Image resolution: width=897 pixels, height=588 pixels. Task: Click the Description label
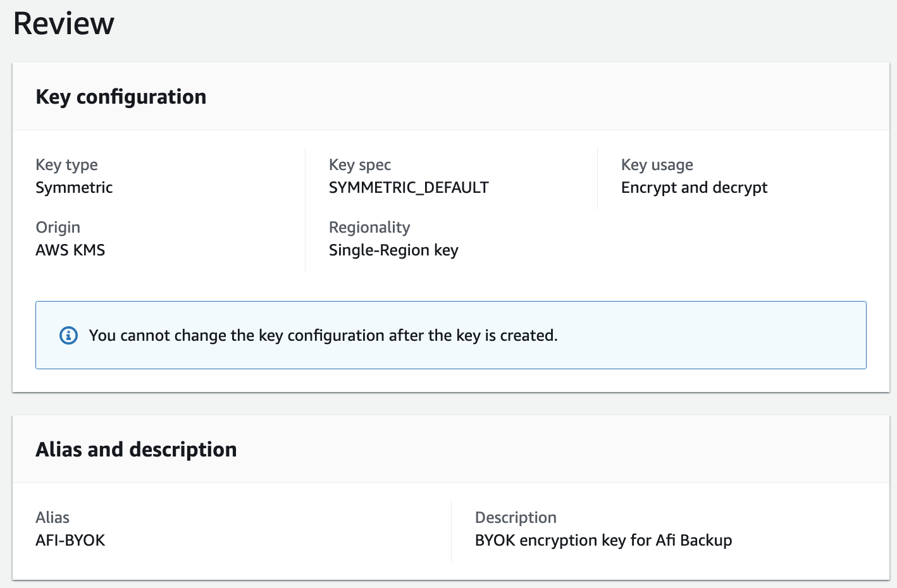pyautogui.click(x=516, y=518)
